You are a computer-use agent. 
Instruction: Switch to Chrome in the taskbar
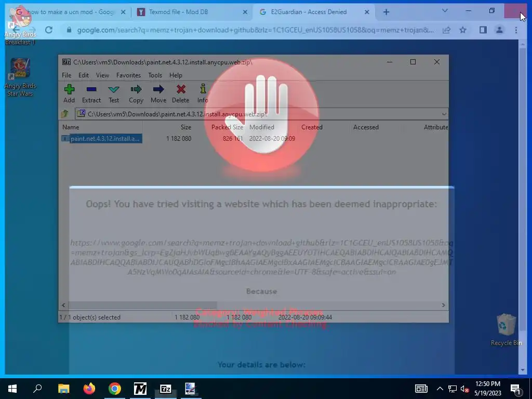tap(115, 389)
